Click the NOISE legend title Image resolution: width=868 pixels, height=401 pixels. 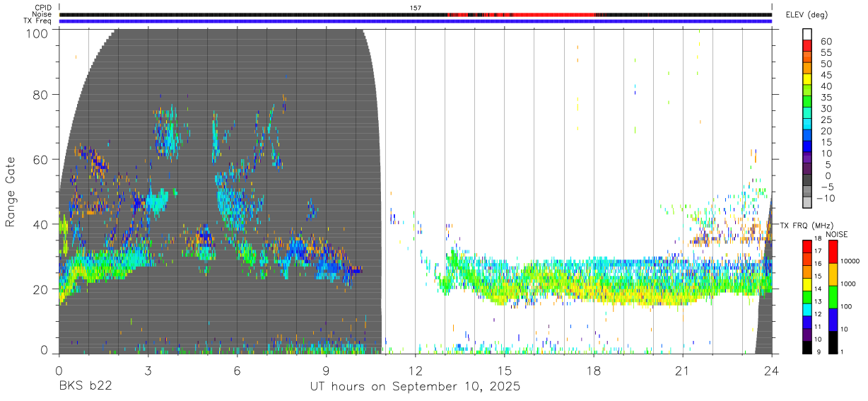pyautogui.click(x=836, y=234)
